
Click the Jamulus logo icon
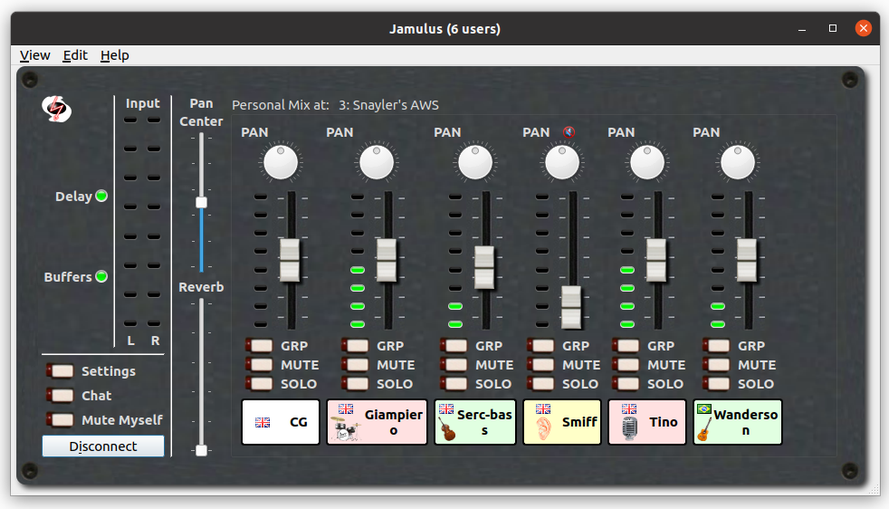[x=57, y=108]
